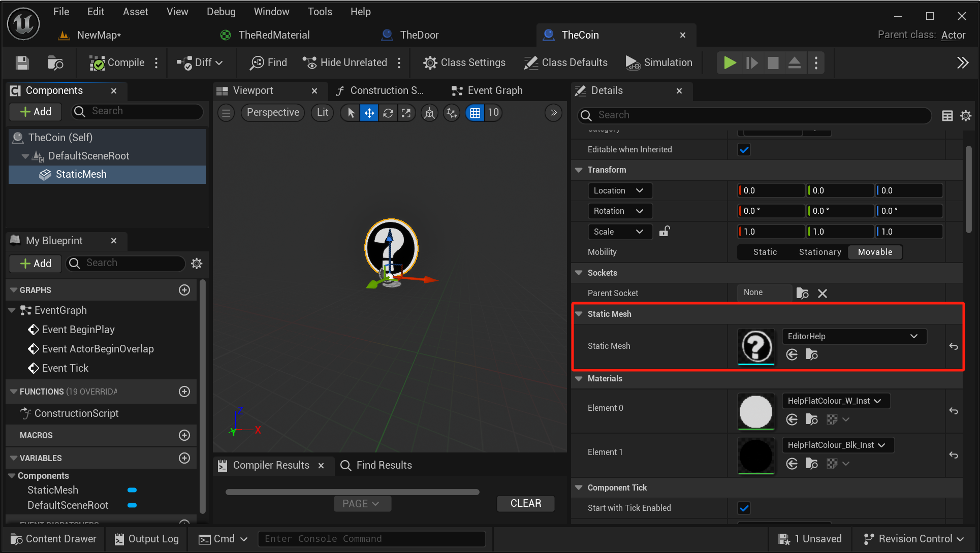This screenshot has width=980, height=553.
Task: Toggle Hide Unrelated nodes
Action: [x=345, y=63]
